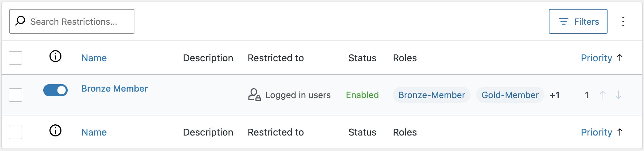Click the info icon in the footer row
644x151 pixels.
click(x=56, y=131)
